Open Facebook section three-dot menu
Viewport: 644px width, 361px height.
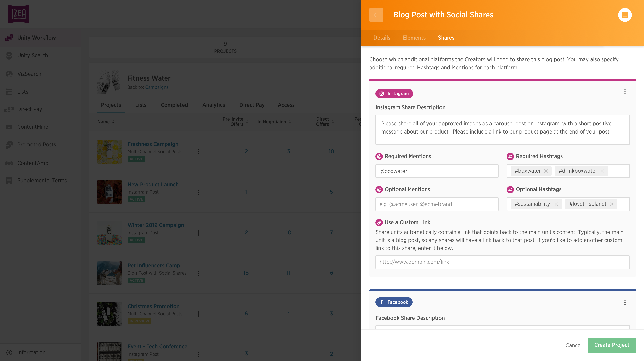625,302
